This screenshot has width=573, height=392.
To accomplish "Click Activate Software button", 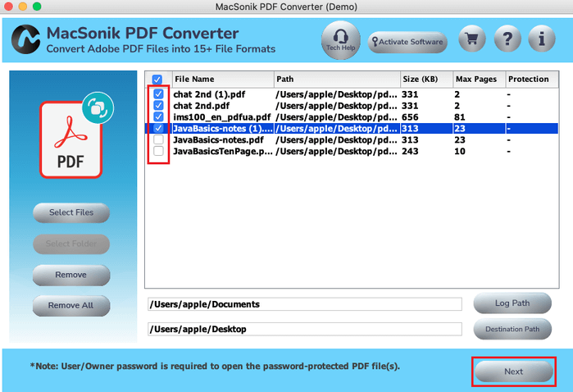I will pos(407,42).
